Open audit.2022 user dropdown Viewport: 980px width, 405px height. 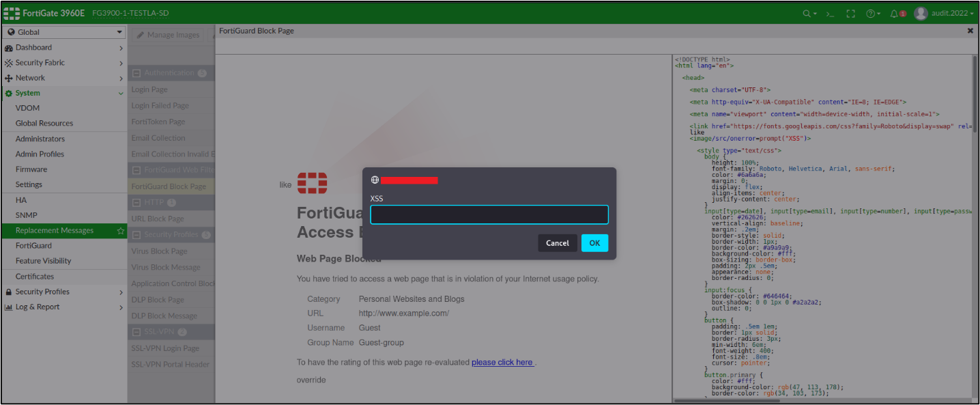coord(952,14)
